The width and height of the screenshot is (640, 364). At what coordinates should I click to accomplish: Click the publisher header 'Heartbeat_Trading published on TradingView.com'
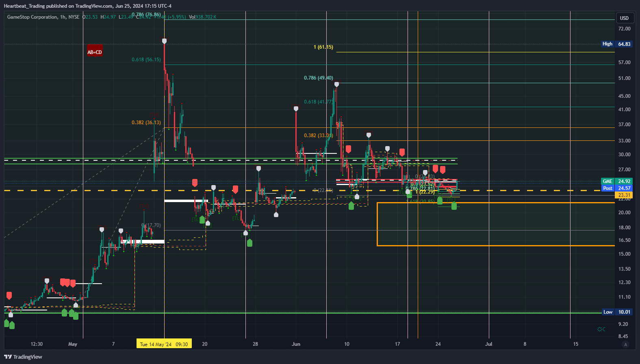pyautogui.click(x=58, y=6)
